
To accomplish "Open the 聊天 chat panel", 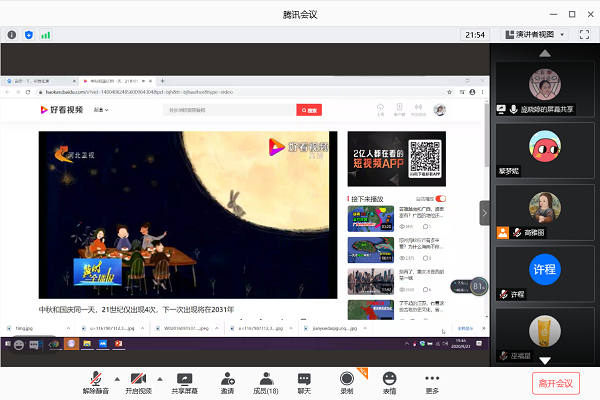I will [304, 383].
